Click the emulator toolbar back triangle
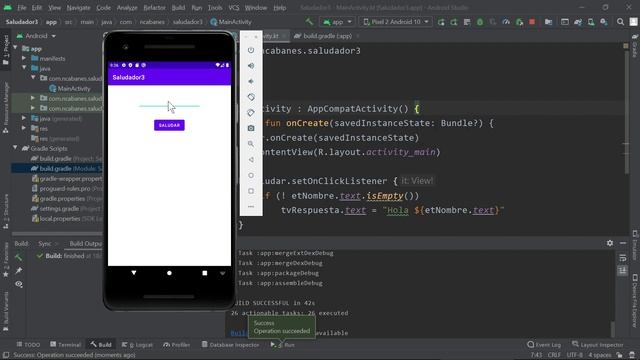The width and height of the screenshot is (640, 360). point(251,160)
